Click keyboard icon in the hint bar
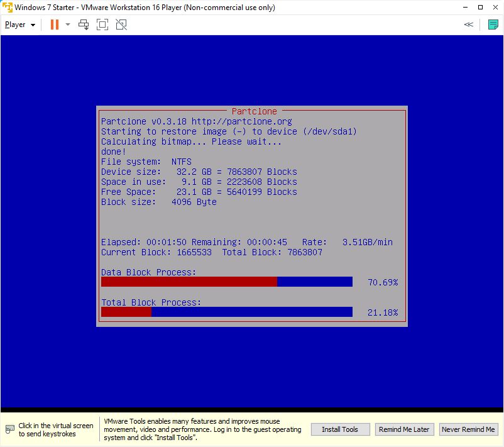 tap(9, 429)
